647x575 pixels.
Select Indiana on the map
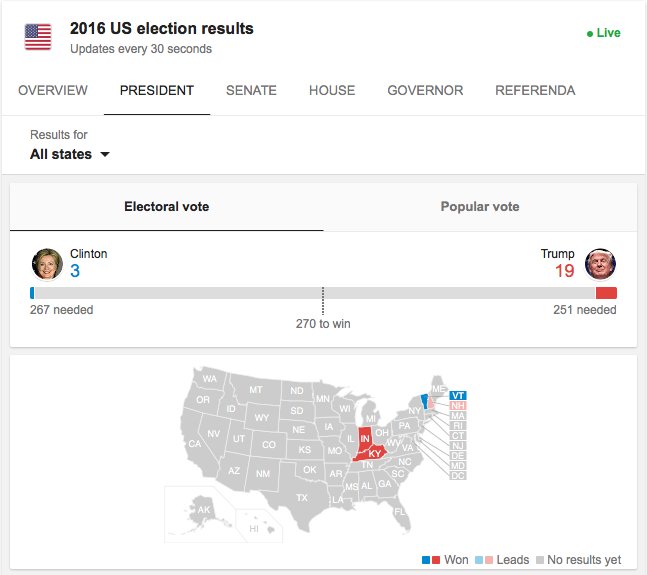366,438
